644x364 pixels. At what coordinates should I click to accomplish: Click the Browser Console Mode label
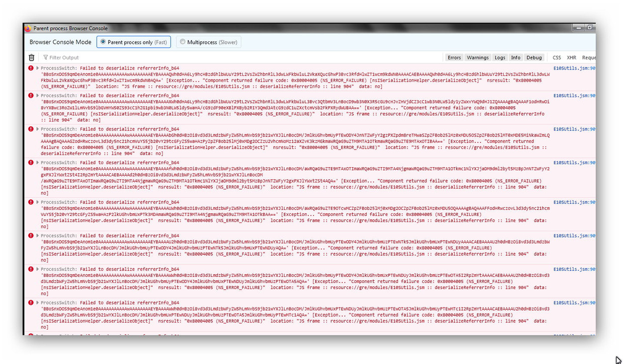click(x=60, y=42)
